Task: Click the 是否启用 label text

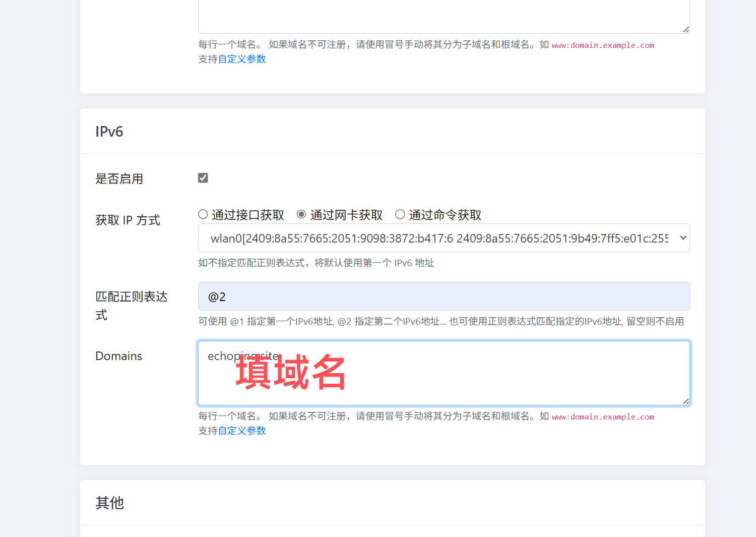Action: [x=119, y=179]
